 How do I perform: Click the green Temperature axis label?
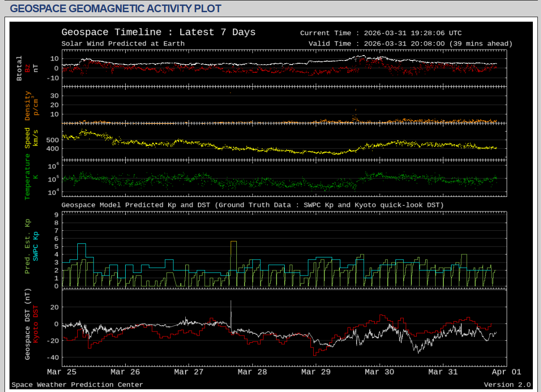point(28,177)
